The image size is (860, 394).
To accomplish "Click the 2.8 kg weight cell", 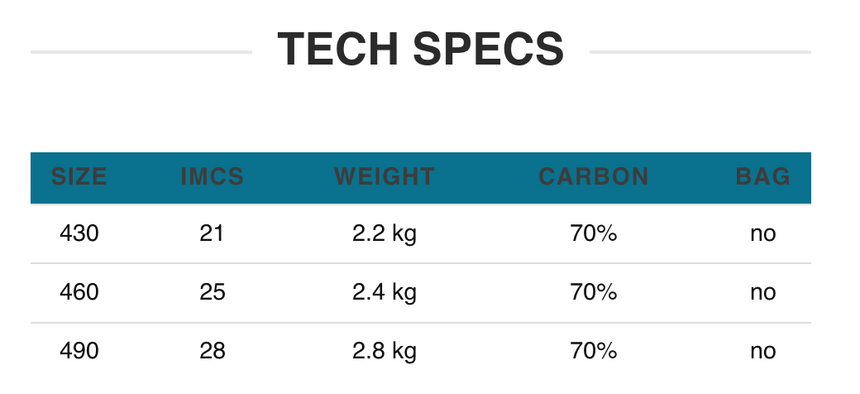I will point(384,352).
